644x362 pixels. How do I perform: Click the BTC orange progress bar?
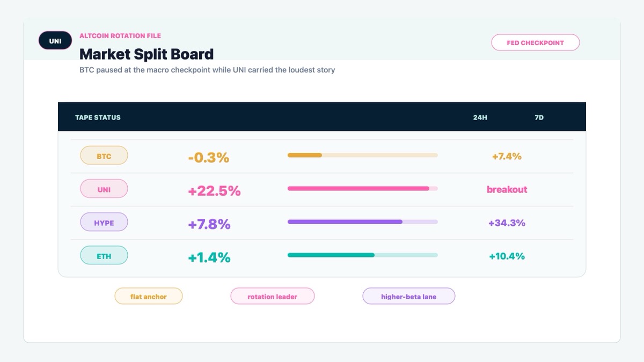coord(363,156)
